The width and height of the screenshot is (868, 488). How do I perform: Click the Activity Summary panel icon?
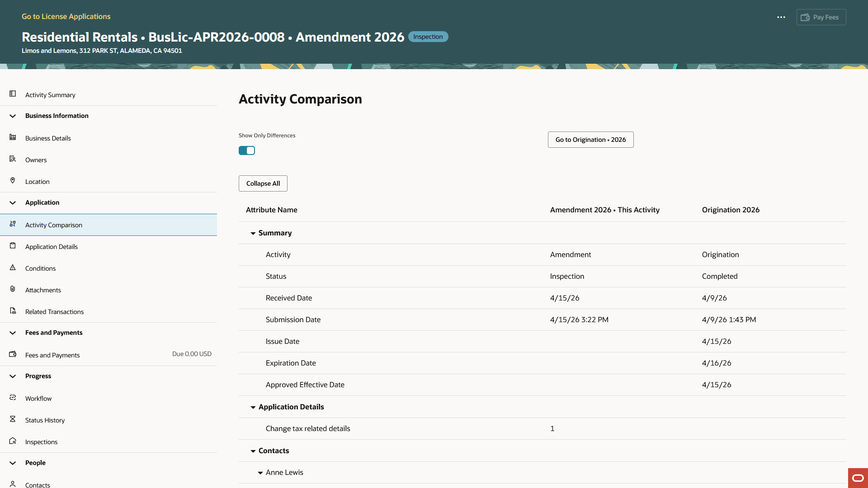[13, 94]
